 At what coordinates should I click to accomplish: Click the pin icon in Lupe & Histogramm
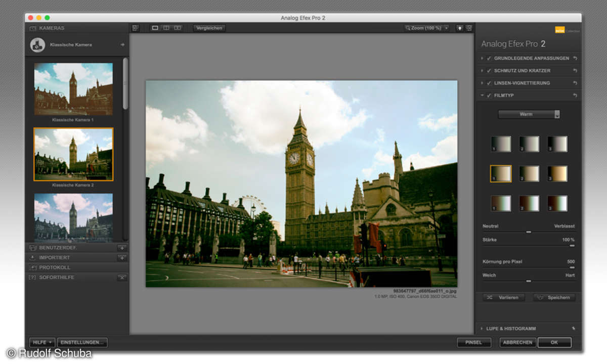[574, 328]
